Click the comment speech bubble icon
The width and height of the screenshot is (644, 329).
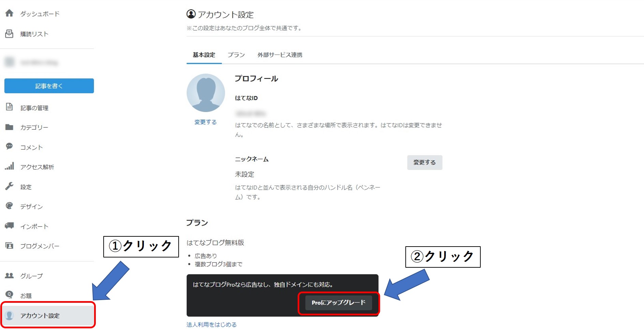click(x=9, y=146)
